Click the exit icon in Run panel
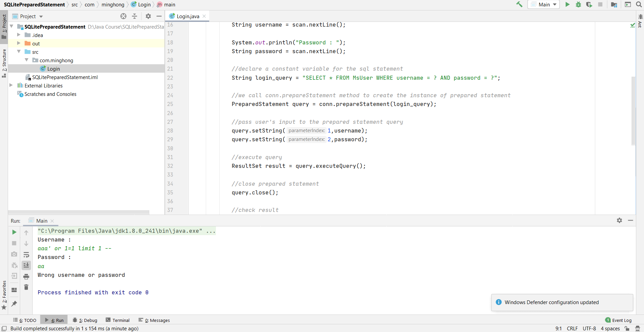Viewport: 644px width, 332px height. click(14, 276)
